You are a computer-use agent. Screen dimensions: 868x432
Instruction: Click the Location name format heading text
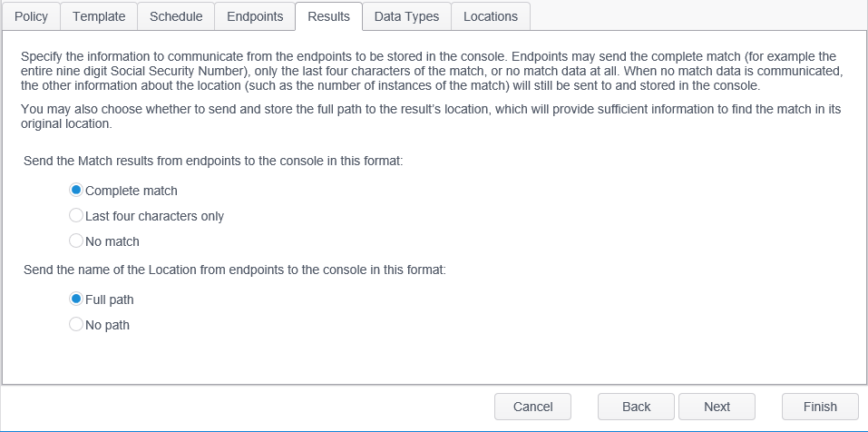(235, 270)
